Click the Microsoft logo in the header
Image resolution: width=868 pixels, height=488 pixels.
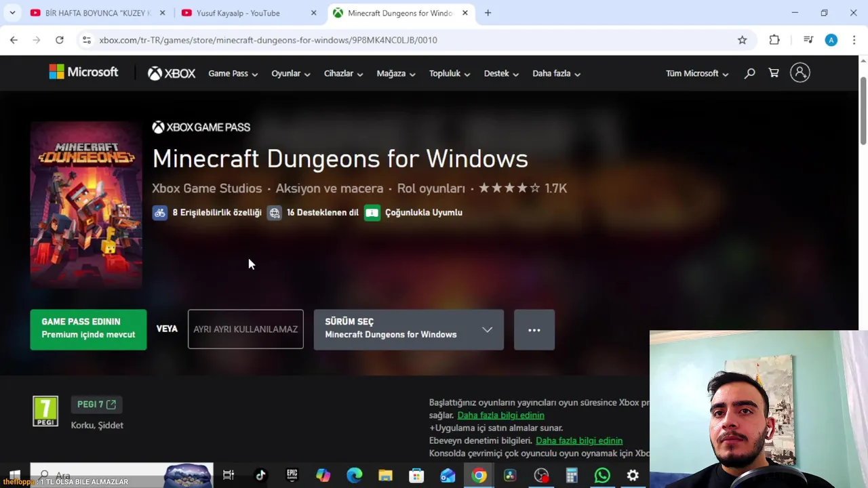tap(83, 72)
